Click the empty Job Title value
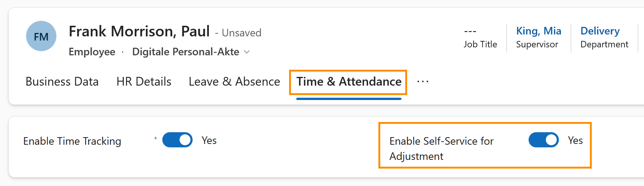The width and height of the screenshot is (644, 186). coord(470,31)
